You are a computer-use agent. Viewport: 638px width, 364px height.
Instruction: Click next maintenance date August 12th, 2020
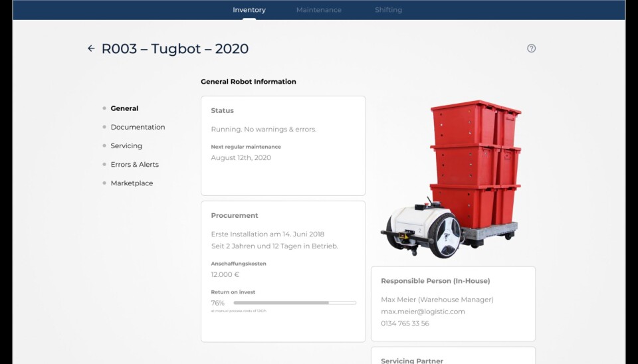point(241,158)
